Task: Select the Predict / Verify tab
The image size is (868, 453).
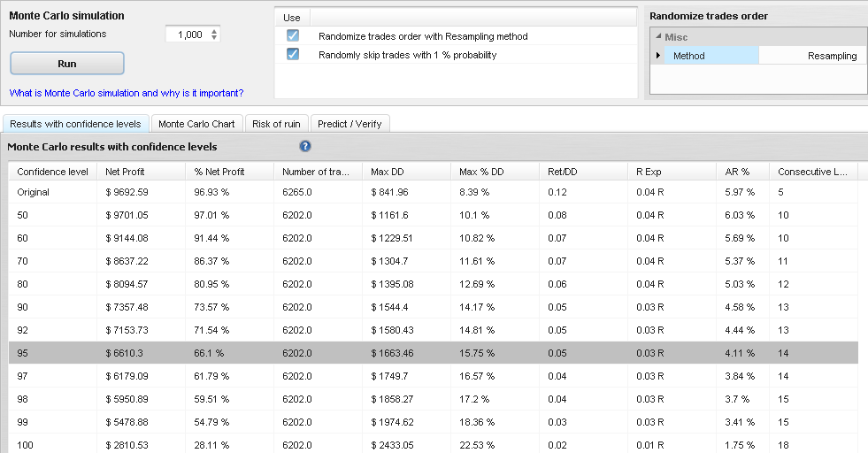Action: click(x=350, y=124)
